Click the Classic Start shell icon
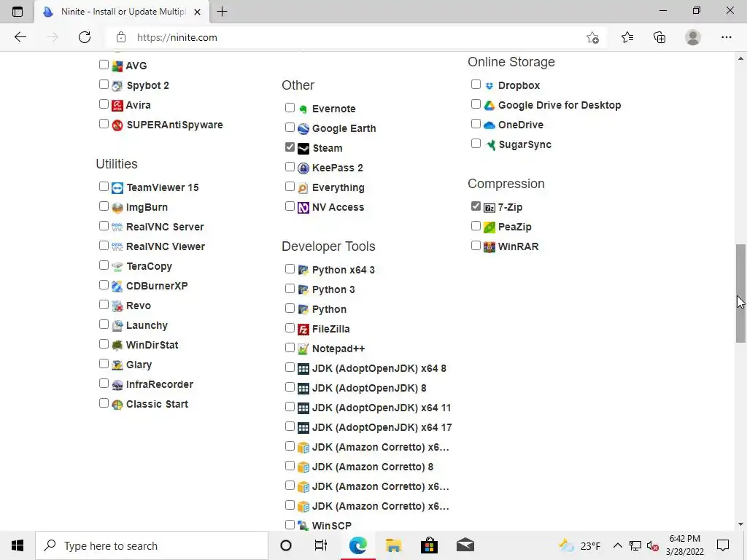This screenshot has height=560, width=747. 117,404
